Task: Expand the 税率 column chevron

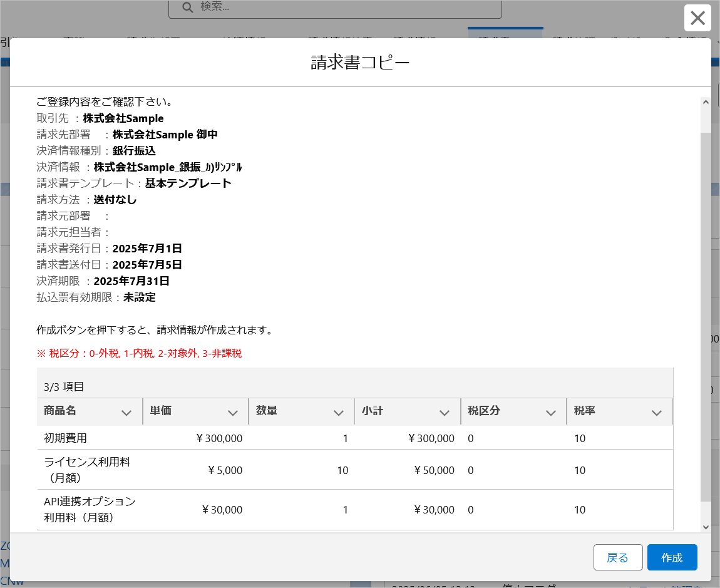Action: point(657,413)
